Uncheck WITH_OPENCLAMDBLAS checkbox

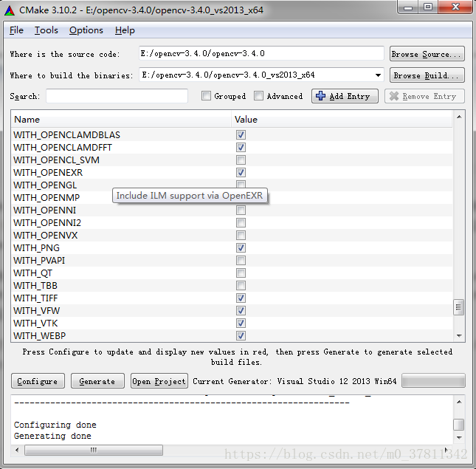[x=241, y=135]
